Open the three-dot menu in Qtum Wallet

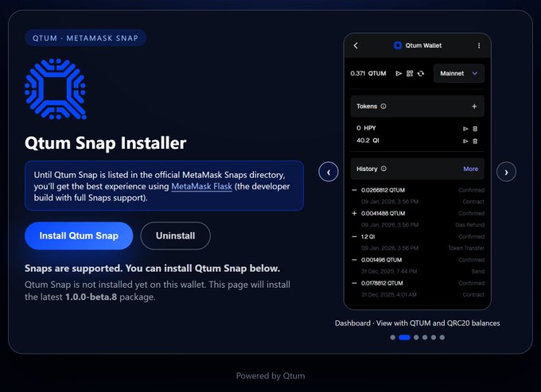[479, 46]
